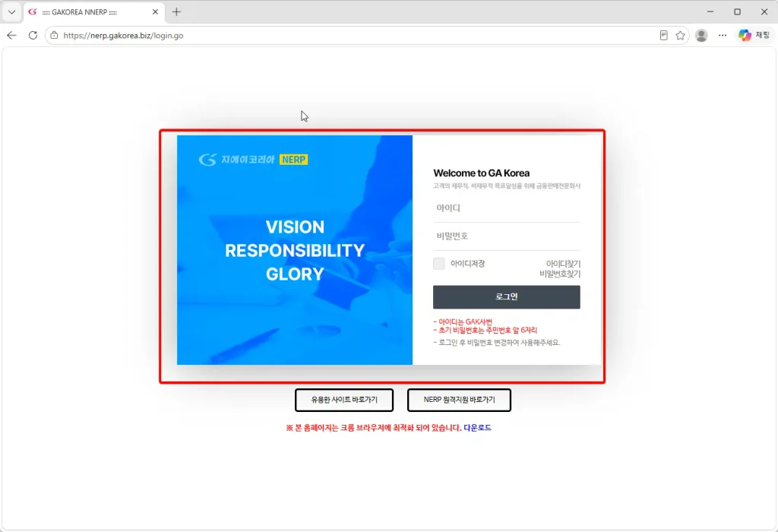Reload the page with the refresh icon
Viewport: 778px width, 532px height.
click(x=33, y=35)
